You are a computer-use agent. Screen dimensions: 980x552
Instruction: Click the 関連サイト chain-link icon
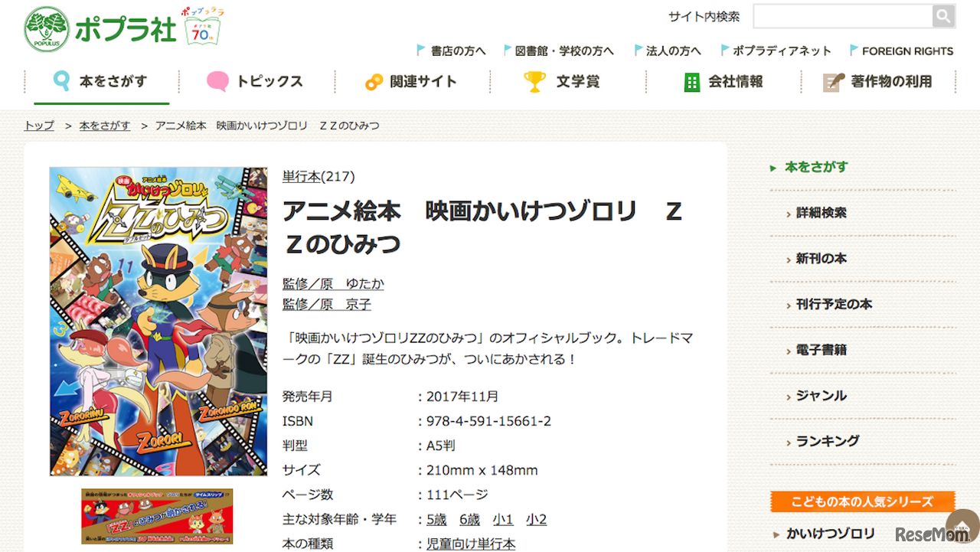374,80
